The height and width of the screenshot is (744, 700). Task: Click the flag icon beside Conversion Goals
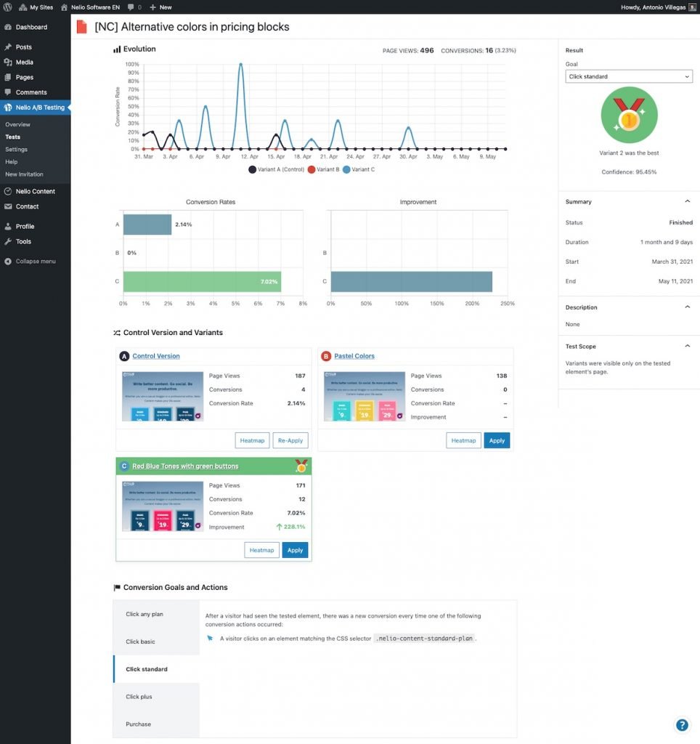click(117, 587)
